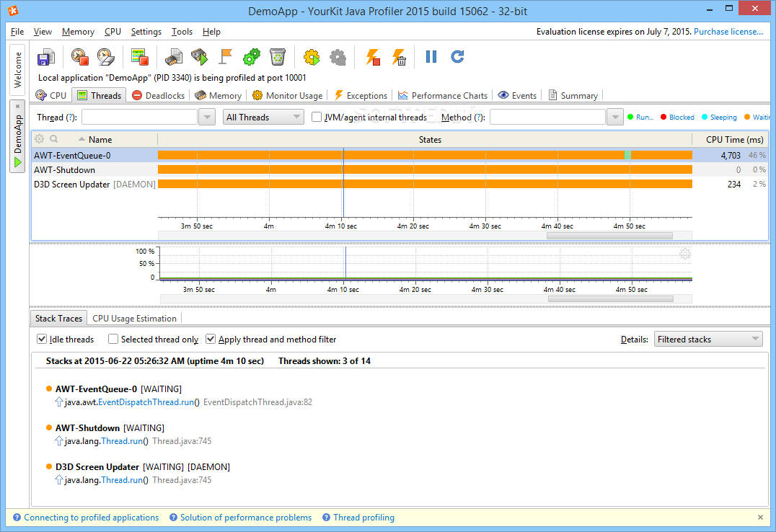The width and height of the screenshot is (776, 532).
Task: Click the up-arrow icon beside EventDispatchThread.run
Action: 59,402
